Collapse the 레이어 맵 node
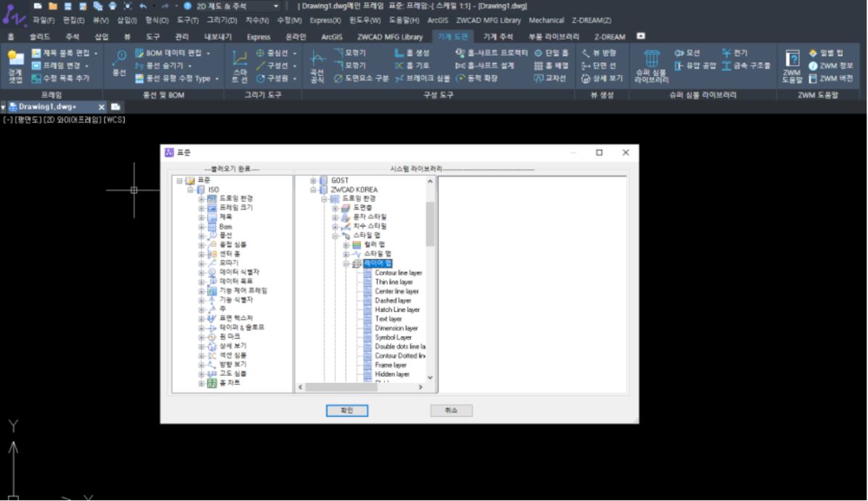 pyautogui.click(x=346, y=264)
